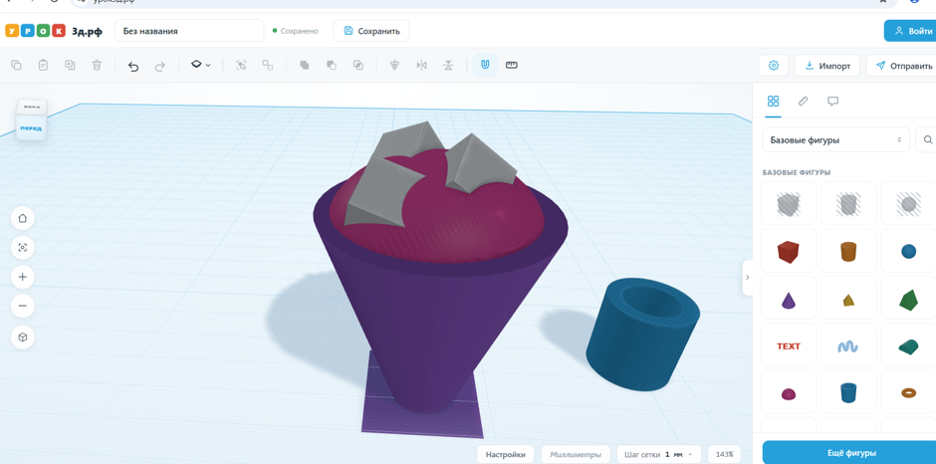Image resolution: width=936 pixels, height=464 pixels.
Task: Open the workplane dropdown
Action: coord(201,64)
